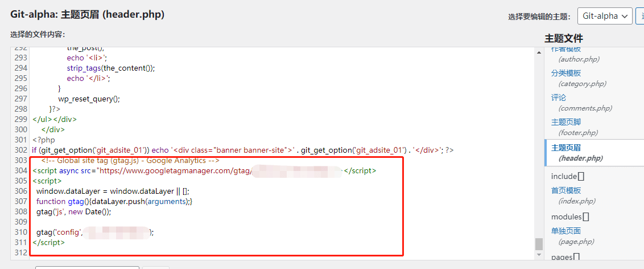644x269 pixels.
Task: Click line 304 script async src line
Action: click(204, 170)
